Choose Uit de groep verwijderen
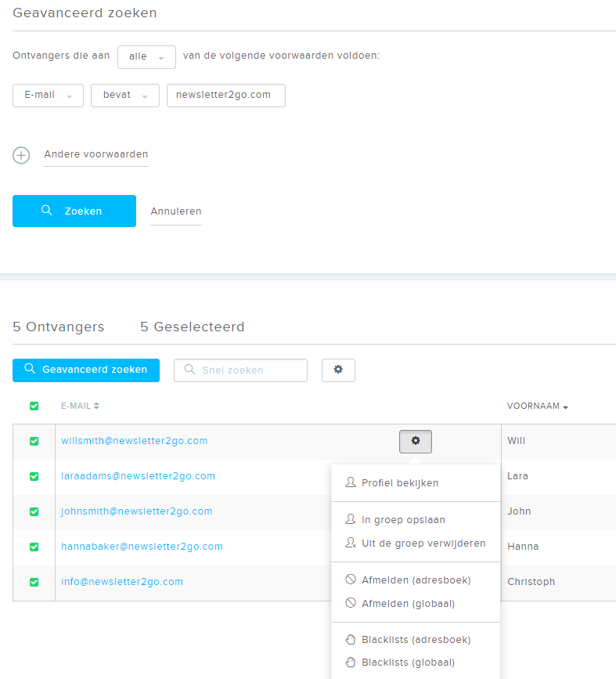 tap(423, 543)
